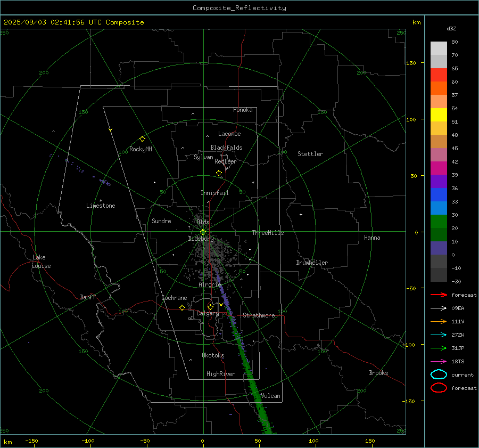
Task: Click the Airdrie label
Action: click(x=210, y=284)
